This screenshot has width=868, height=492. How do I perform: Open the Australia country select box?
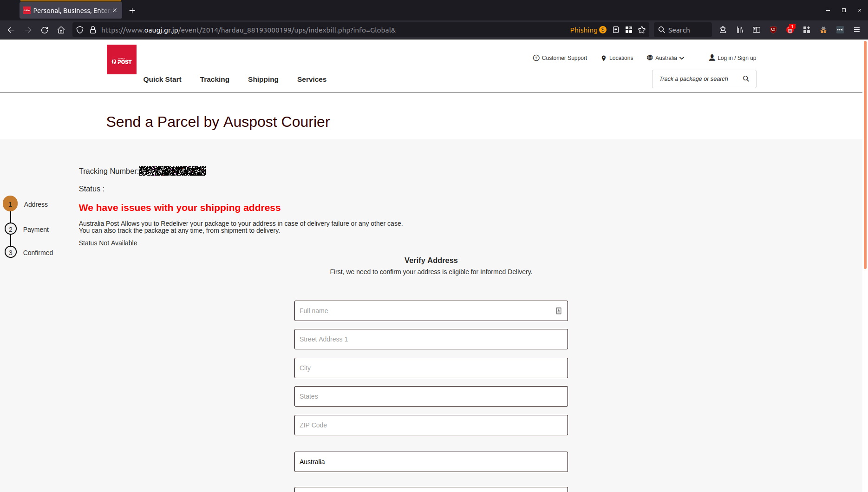coord(431,462)
